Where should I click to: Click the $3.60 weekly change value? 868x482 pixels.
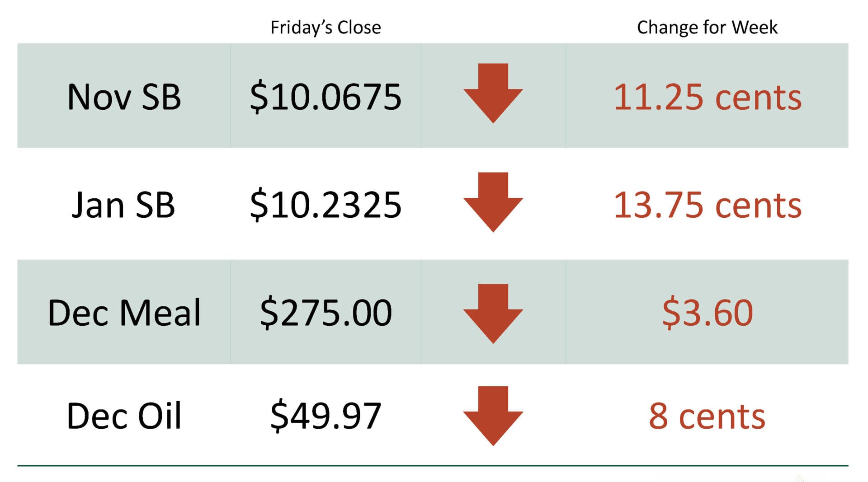tap(708, 313)
